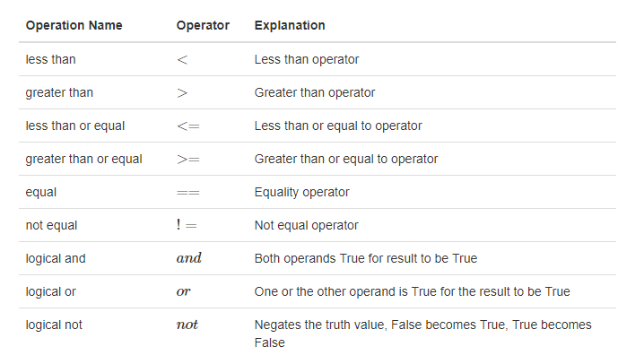The height and width of the screenshot is (364, 644).
Task: Click the 'Negates the truth value' explanation
Action: coord(422,333)
